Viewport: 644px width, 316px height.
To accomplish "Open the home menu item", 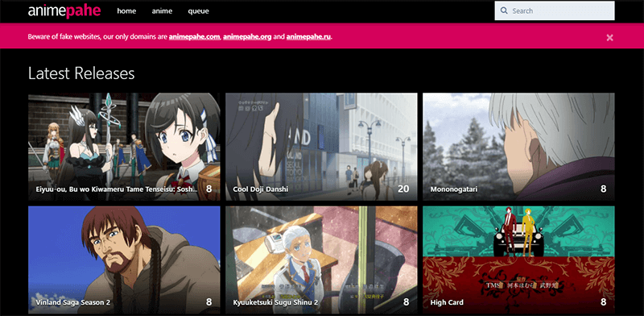I will click(126, 11).
